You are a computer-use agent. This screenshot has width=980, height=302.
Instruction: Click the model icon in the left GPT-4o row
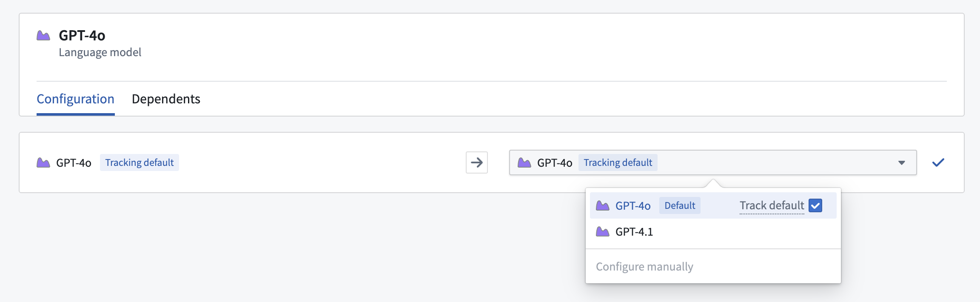[43, 163]
